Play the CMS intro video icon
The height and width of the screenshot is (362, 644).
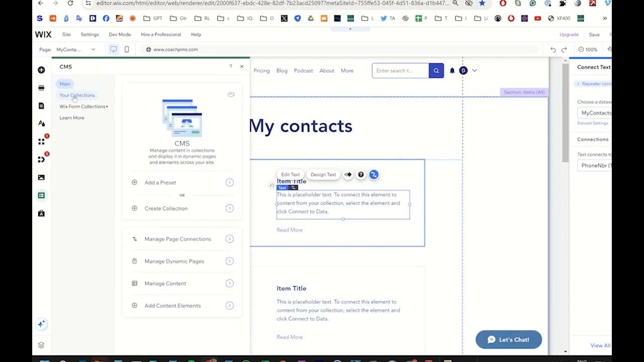231,95
